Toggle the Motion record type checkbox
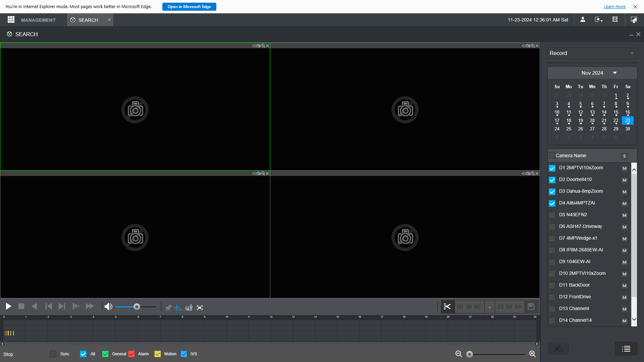 (x=158, y=354)
